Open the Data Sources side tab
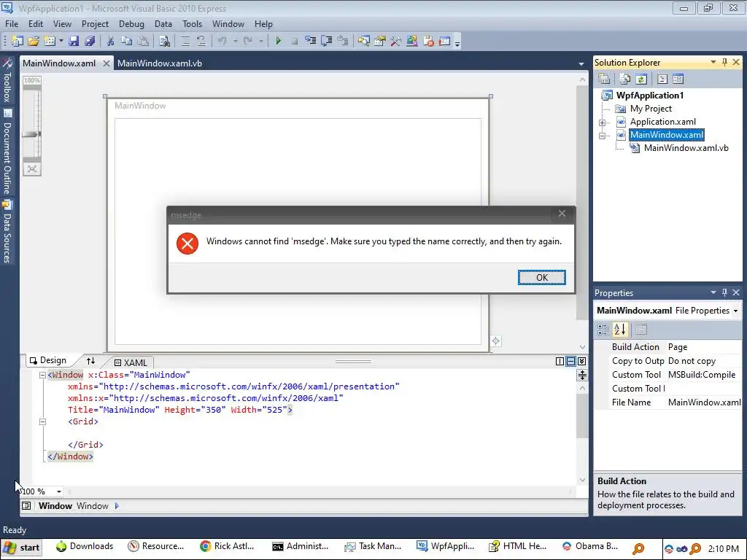The image size is (747, 560). tap(7, 232)
